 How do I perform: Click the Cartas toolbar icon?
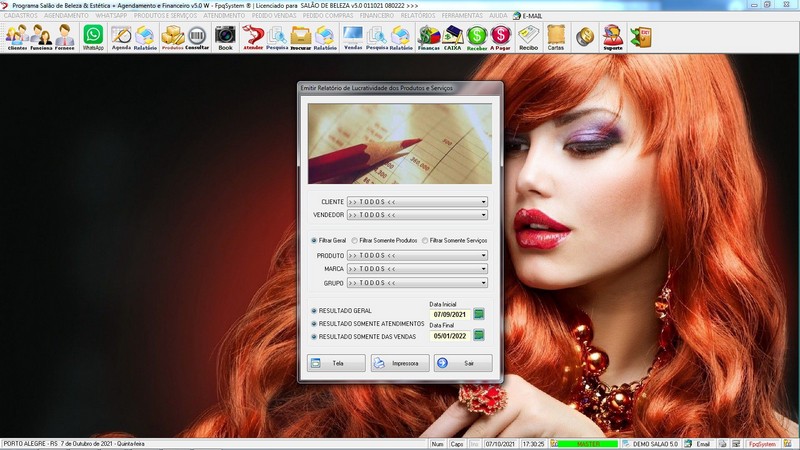(555, 37)
